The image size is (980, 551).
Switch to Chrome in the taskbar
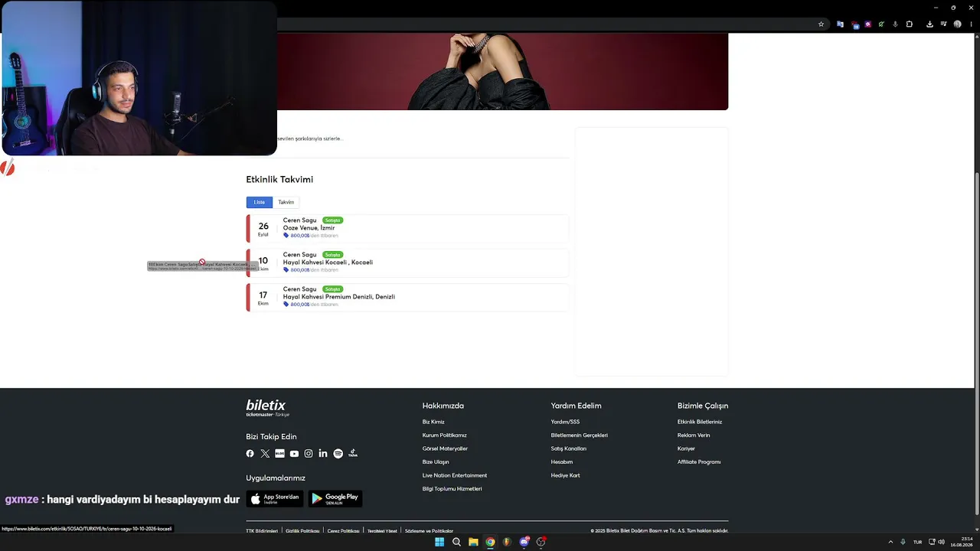click(490, 542)
